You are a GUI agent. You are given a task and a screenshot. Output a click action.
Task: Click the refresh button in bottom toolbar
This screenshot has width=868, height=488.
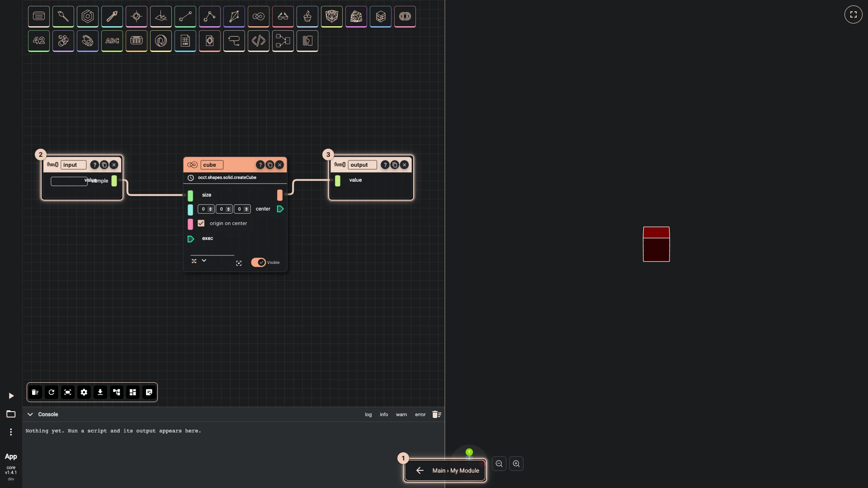click(52, 392)
